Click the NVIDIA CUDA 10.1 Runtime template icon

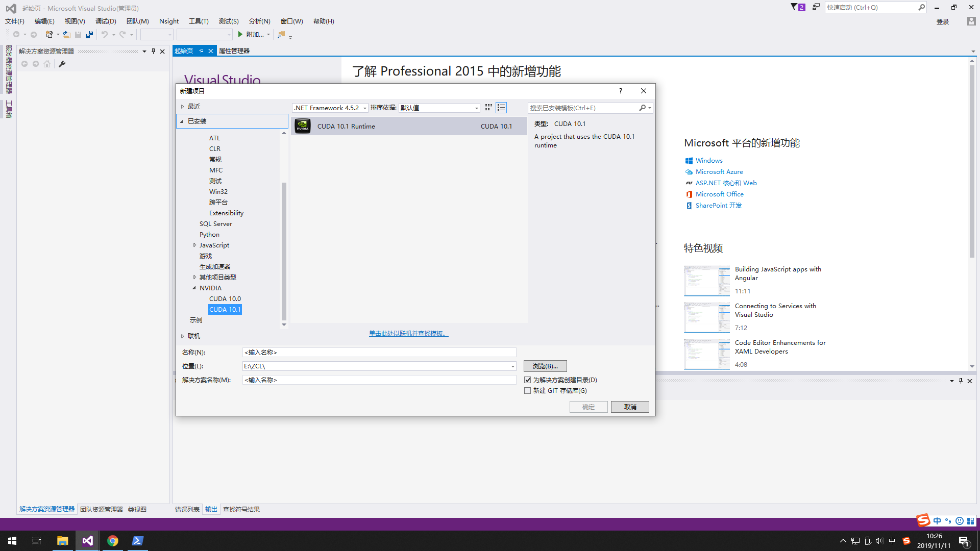(x=303, y=126)
